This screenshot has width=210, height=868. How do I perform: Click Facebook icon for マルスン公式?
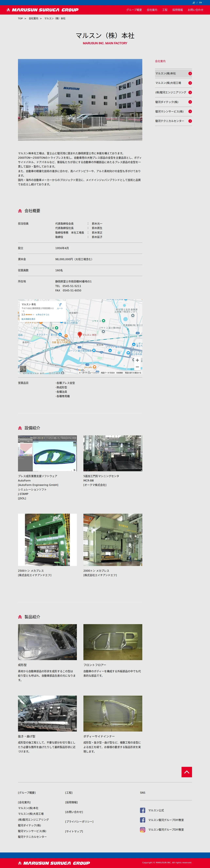click(x=143, y=810)
